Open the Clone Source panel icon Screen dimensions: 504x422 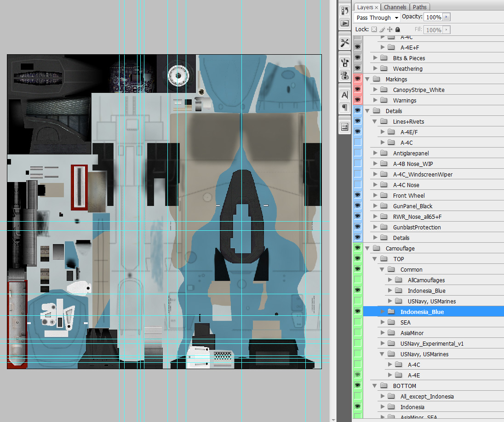click(344, 75)
